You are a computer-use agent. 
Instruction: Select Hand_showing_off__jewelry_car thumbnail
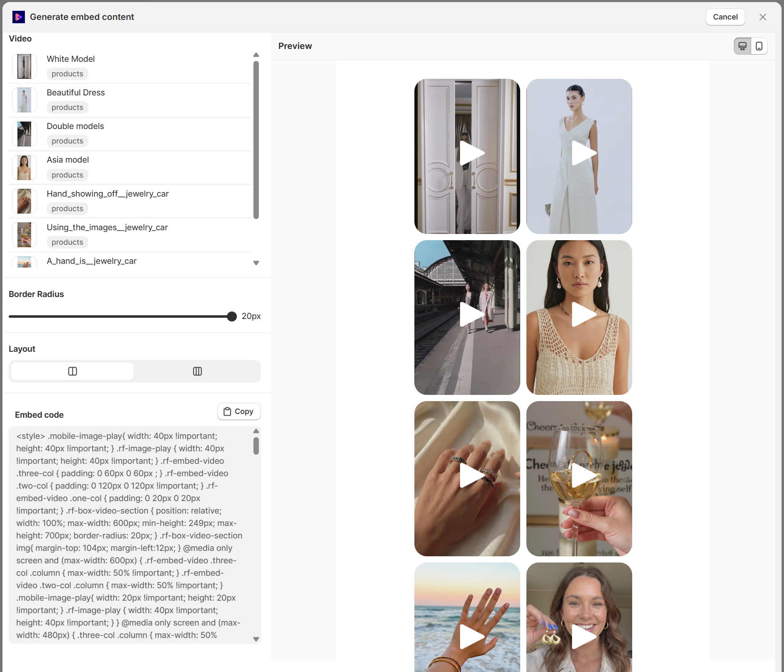(x=24, y=201)
